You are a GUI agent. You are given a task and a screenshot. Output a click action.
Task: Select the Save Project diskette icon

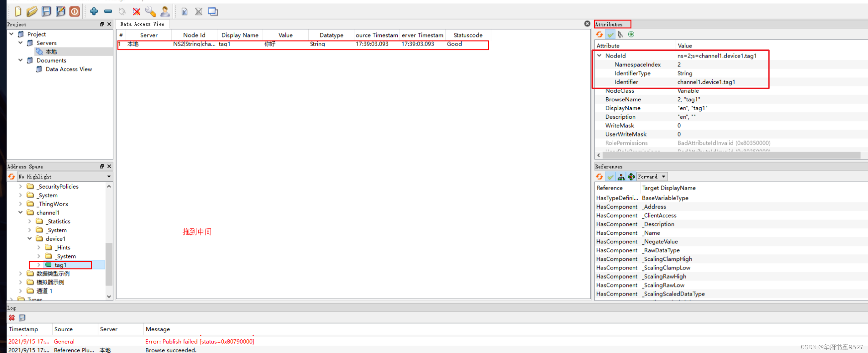click(47, 11)
